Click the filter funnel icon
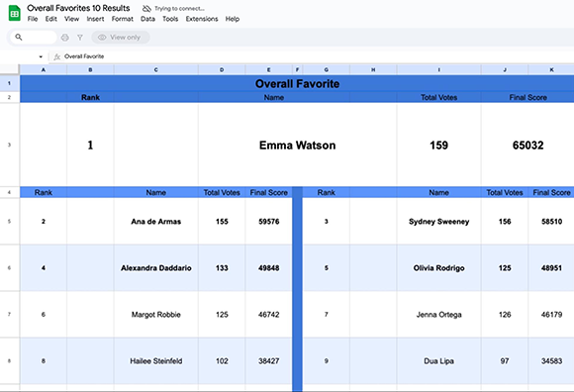Viewport: 574px width, 392px height. (80, 38)
